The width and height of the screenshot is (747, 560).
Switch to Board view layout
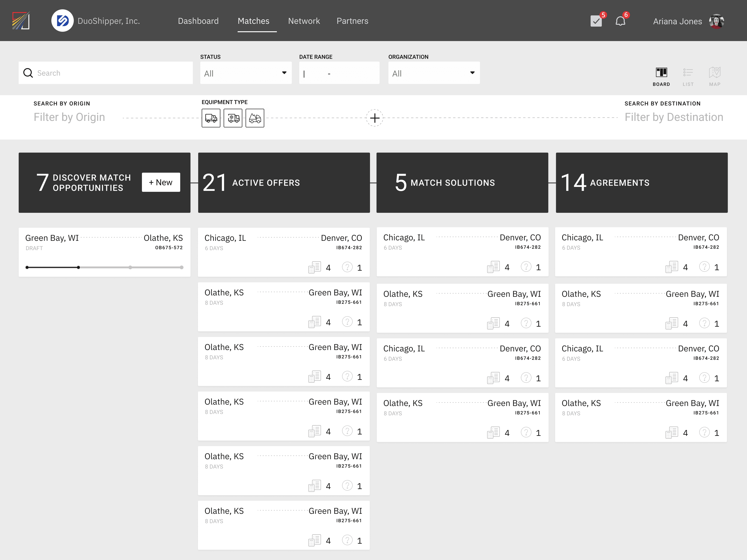[661, 75]
